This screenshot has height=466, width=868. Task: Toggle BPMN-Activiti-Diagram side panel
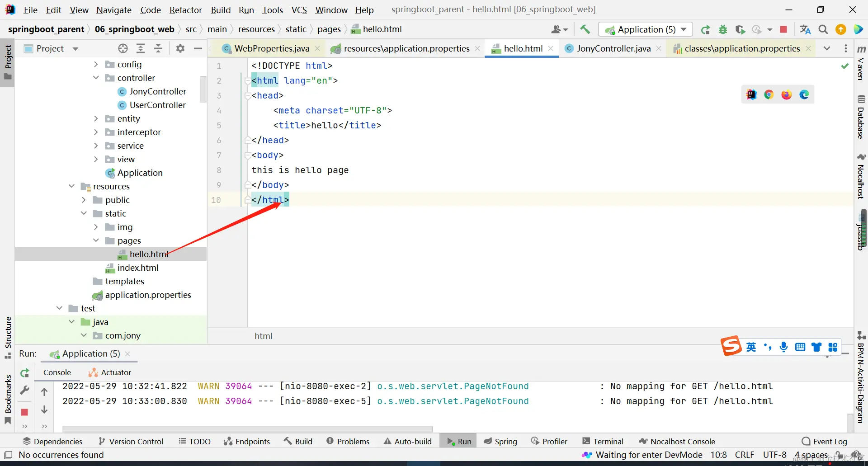861,378
